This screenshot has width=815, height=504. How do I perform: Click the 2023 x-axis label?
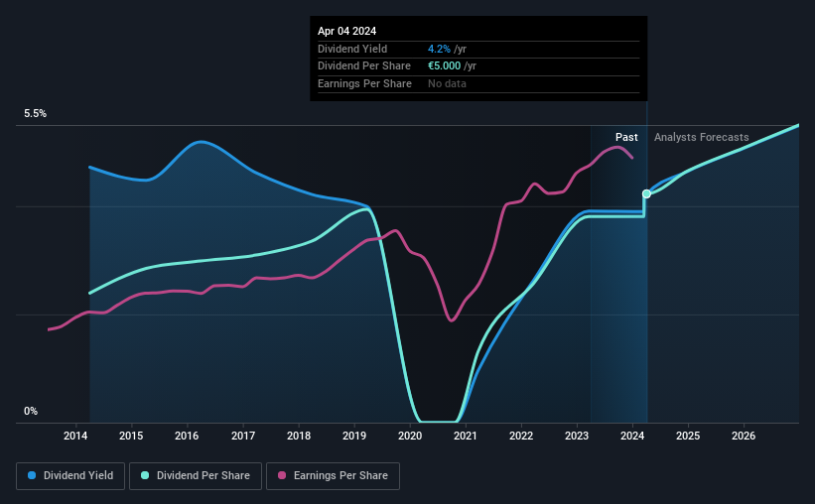click(577, 436)
